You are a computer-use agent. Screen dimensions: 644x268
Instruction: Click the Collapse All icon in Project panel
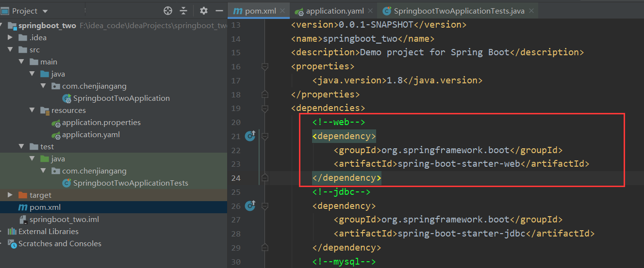point(183,11)
